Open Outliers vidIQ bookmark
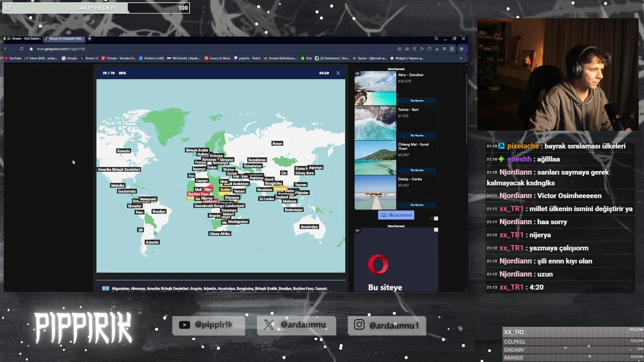 click(151, 58)
